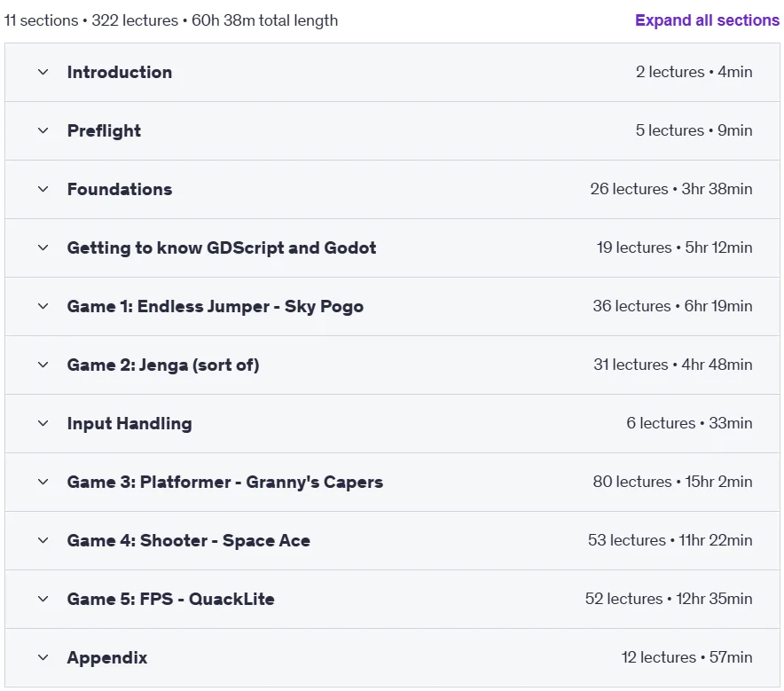This screenshot has width=784, height=691.
Task: Click Expand all sections link
Action: [707, 20]
